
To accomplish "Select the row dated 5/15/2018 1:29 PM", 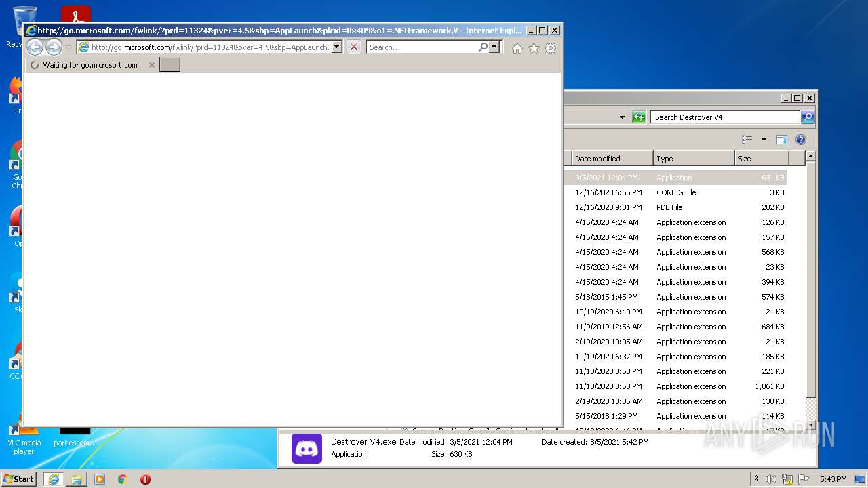I will [675, 416].
